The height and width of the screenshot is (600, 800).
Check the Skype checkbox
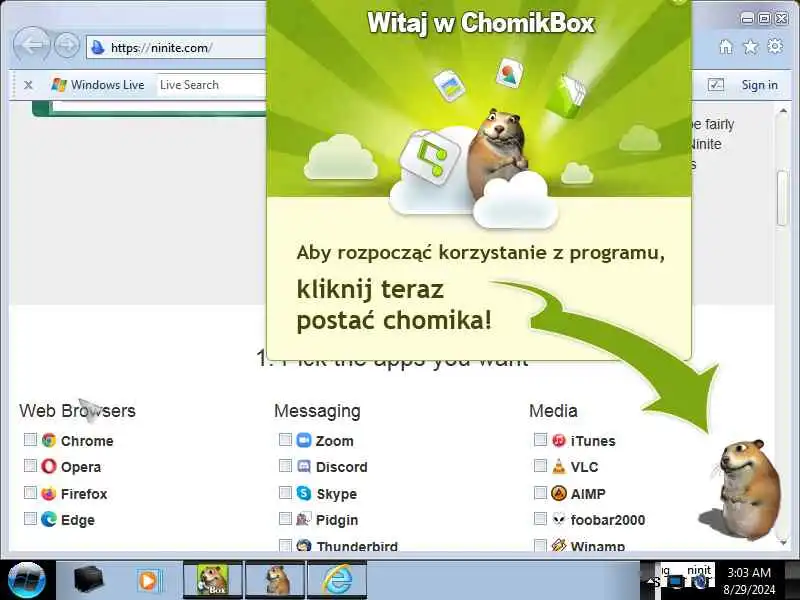point(285,492)
